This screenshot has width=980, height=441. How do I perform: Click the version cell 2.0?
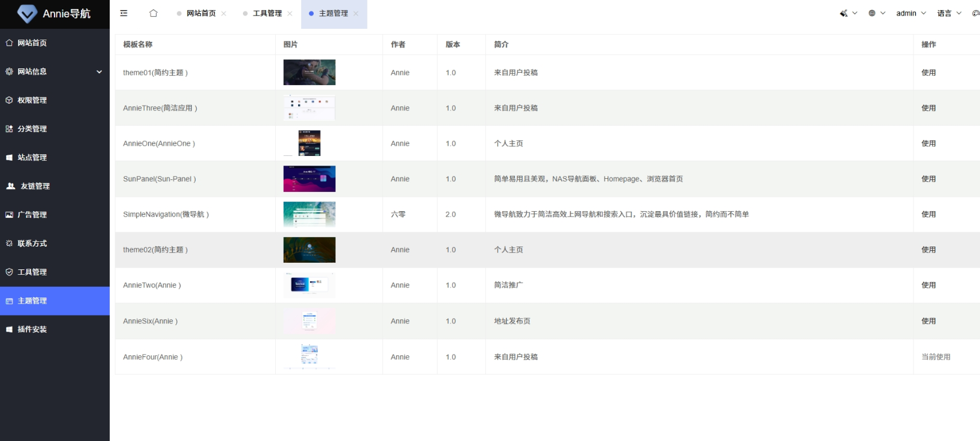click(x=450, y=214)
